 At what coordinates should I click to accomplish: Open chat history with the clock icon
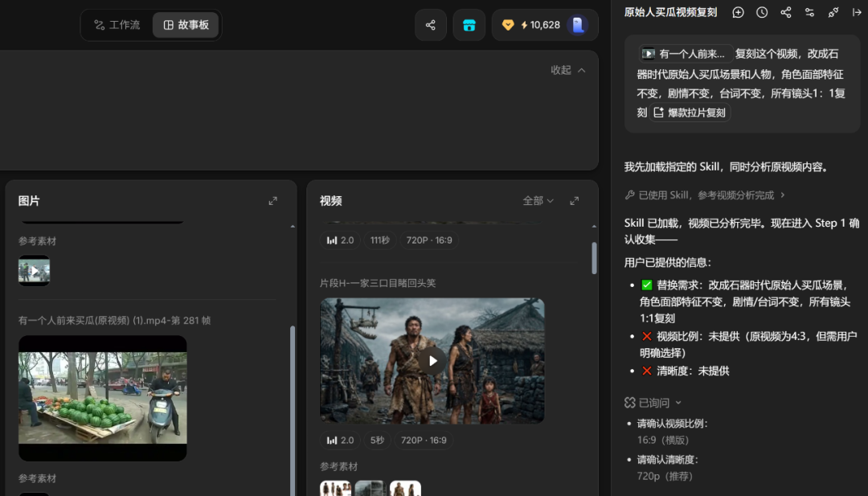pyautogui.click(x=762, y=12)
